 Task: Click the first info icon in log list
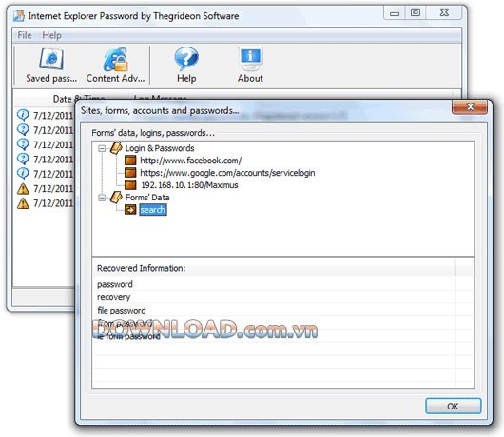click(x=23, y=115)
